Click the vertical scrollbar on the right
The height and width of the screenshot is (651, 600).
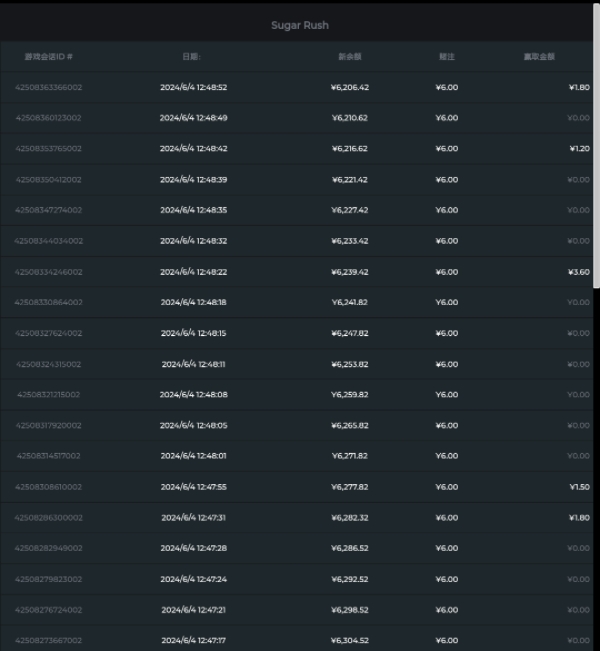[596, 150]
